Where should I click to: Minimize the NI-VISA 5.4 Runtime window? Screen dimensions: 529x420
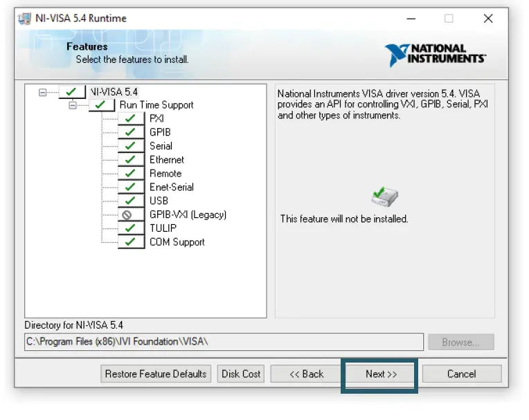click(411, 19)
